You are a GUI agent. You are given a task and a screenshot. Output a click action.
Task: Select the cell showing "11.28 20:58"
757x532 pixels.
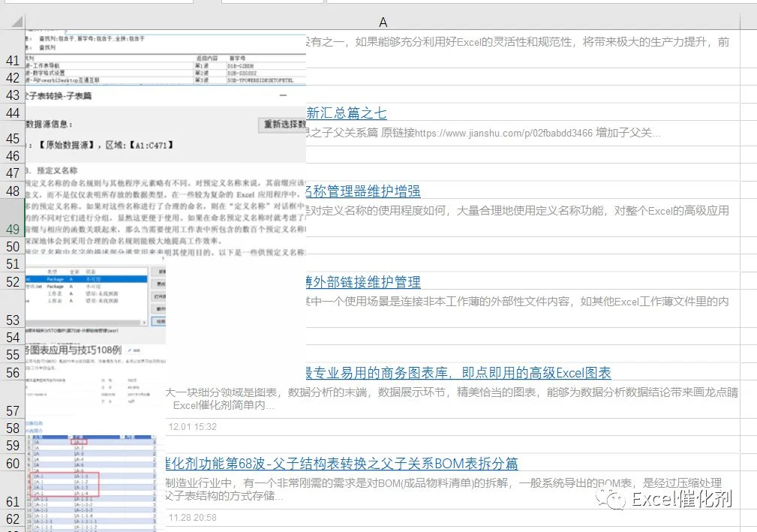coord(193,518)
